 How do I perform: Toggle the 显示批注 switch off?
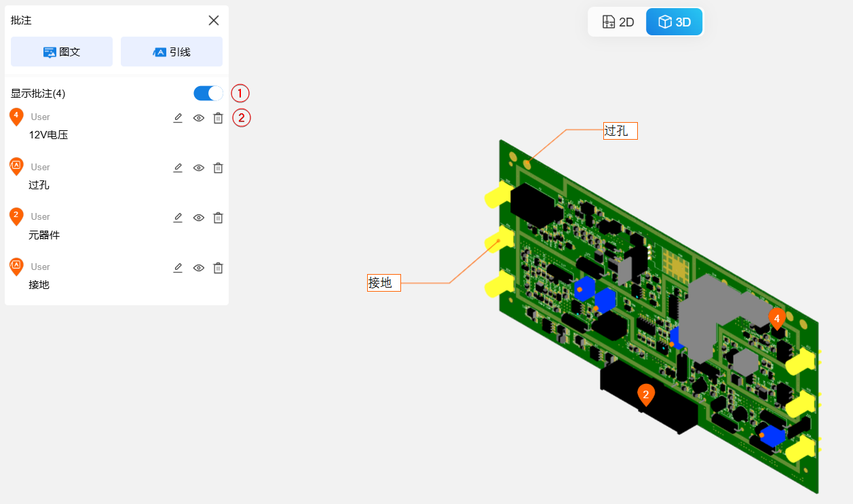[208, 94]
